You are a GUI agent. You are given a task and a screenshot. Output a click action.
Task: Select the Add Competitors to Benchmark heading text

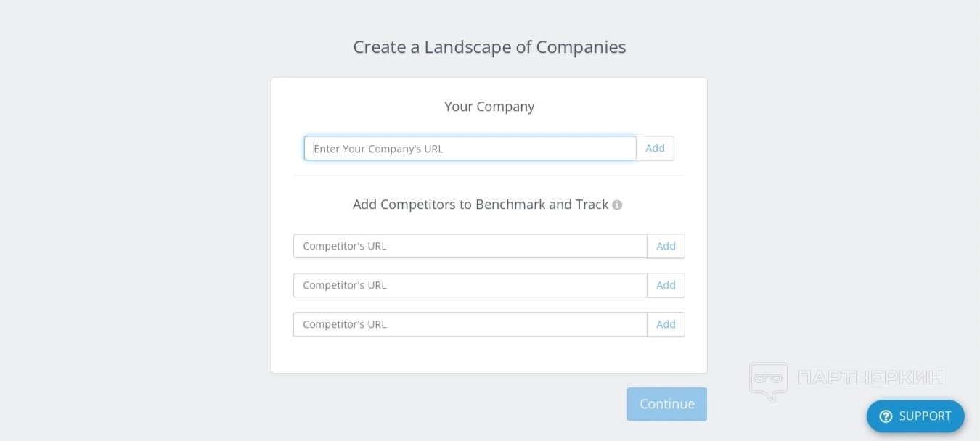pos(480,205)
